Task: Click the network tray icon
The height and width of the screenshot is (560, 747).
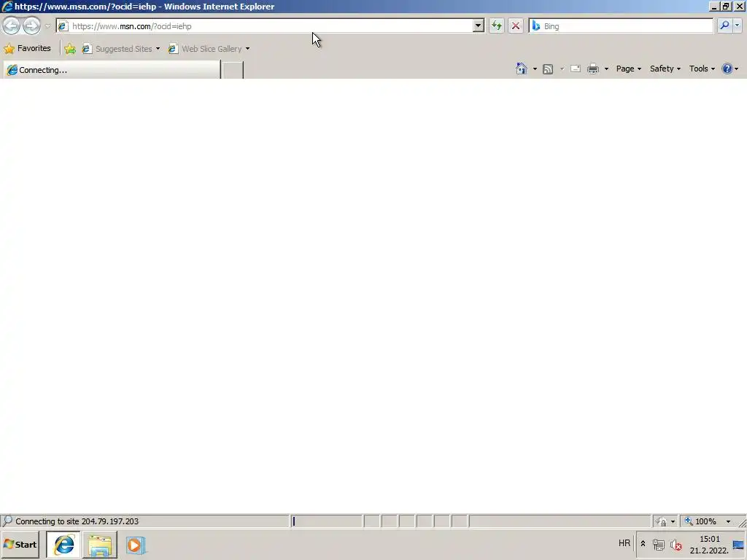Action: (659, 545)
